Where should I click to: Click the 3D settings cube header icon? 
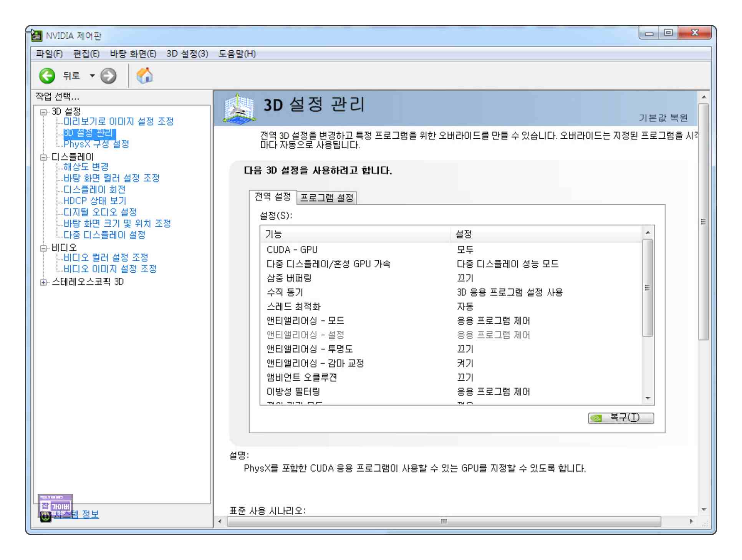click(x=239, y=109)
